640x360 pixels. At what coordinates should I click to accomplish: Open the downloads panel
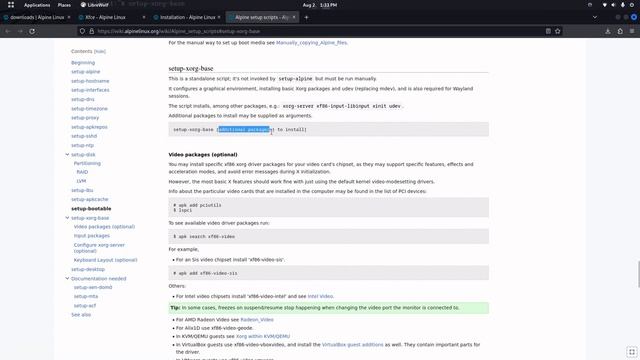tap(608, 31)
